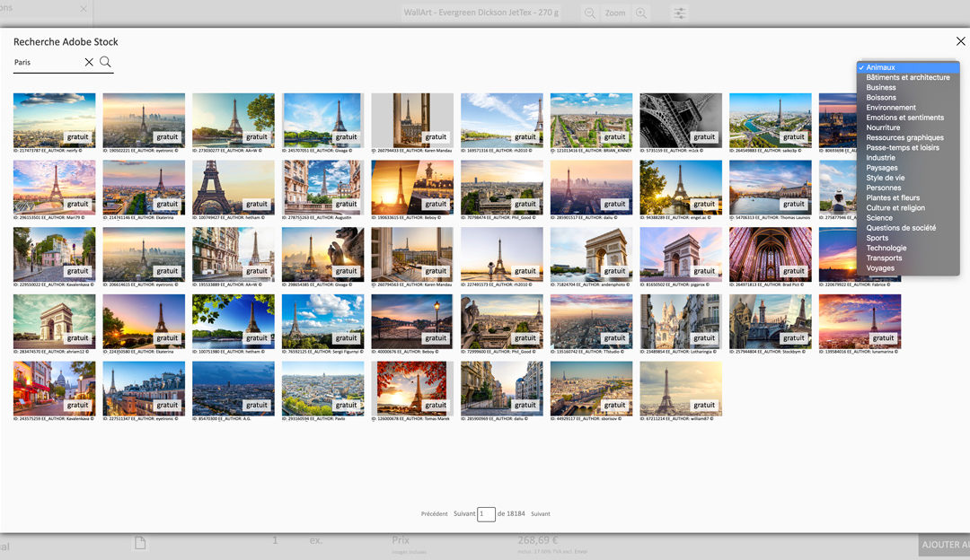This screenshot has width=970, height=560.
Task: Pick red autumn leaves Eiffel thumbnail by Tomas Marek
Action: point(411,387)
